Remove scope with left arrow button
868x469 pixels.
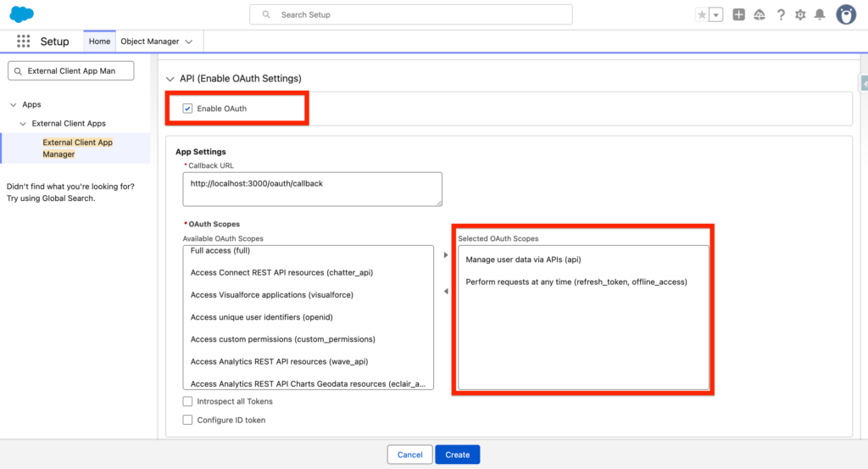(447, 292)
